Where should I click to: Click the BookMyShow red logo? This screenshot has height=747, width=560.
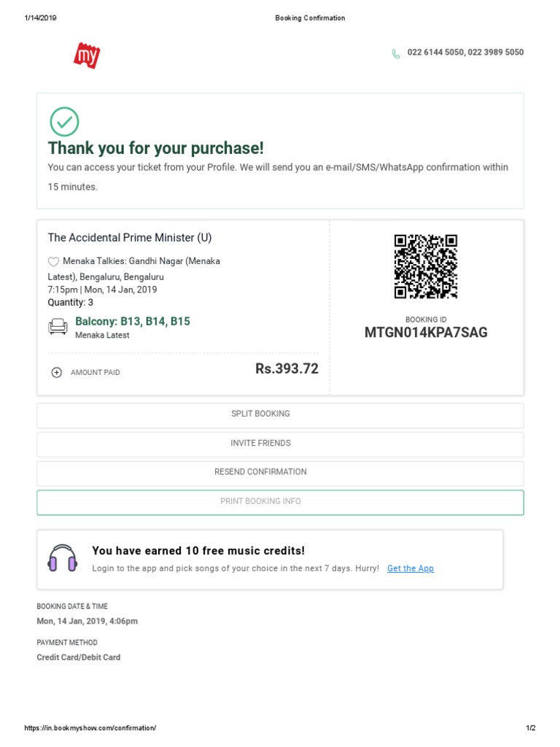(x=87, y=55)
